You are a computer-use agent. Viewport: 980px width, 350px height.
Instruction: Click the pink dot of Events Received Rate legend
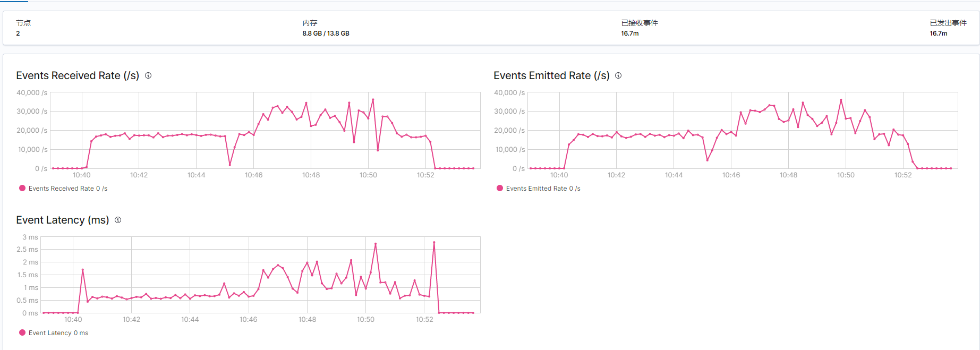click(x=22, y=188)
